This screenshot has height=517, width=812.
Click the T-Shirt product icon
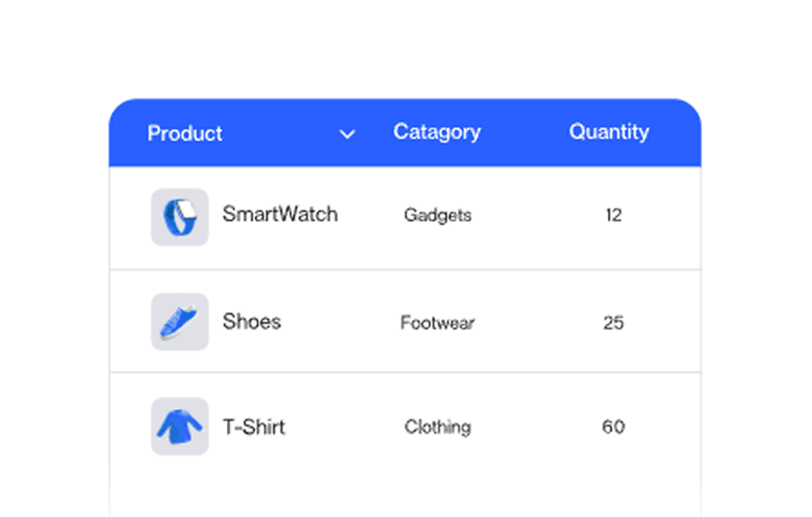tap(180, 427)
